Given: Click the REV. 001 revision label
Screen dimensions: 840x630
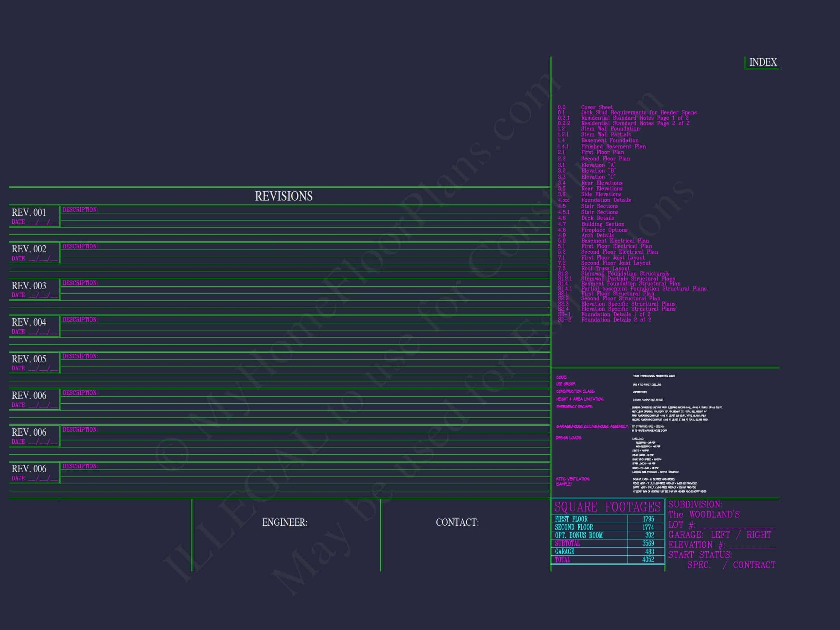Looking at the screenshot, I should (x=29, y=213).
